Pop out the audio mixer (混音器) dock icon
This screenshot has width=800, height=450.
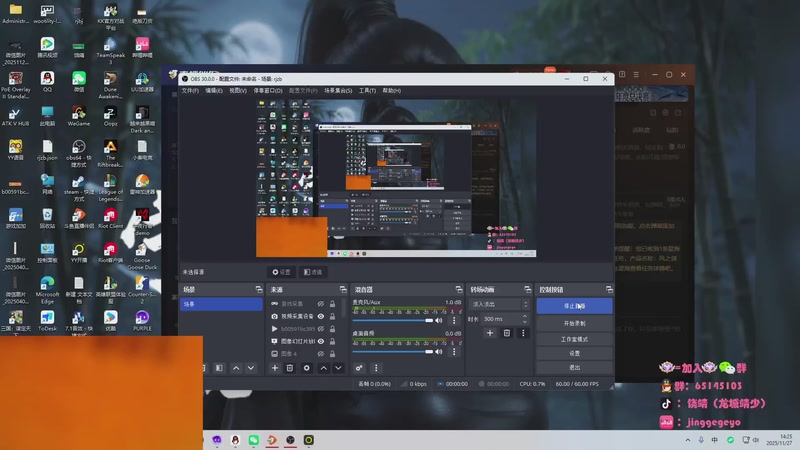point(459,289)
